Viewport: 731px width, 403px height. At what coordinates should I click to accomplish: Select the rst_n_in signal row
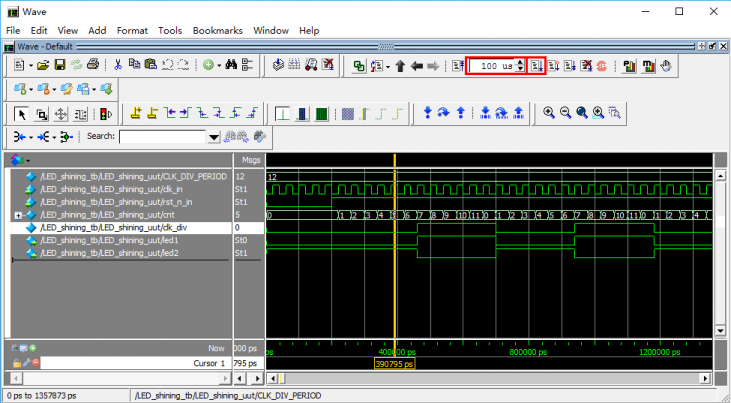point(121,202)
